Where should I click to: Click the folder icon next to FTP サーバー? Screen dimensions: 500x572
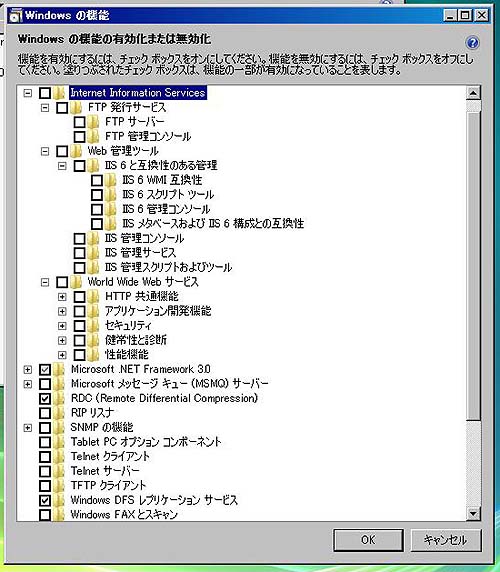(93, 121)
